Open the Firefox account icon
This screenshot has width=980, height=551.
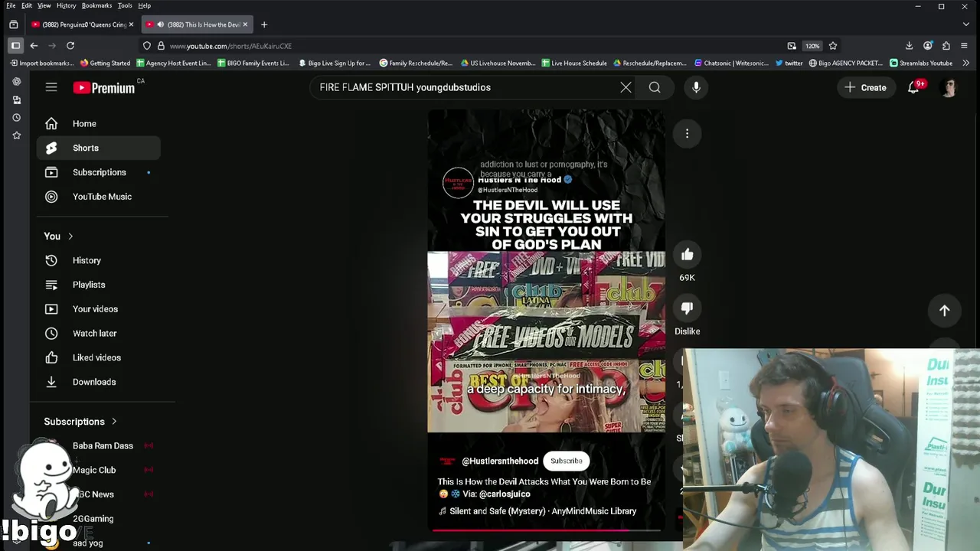click(928, 46)
